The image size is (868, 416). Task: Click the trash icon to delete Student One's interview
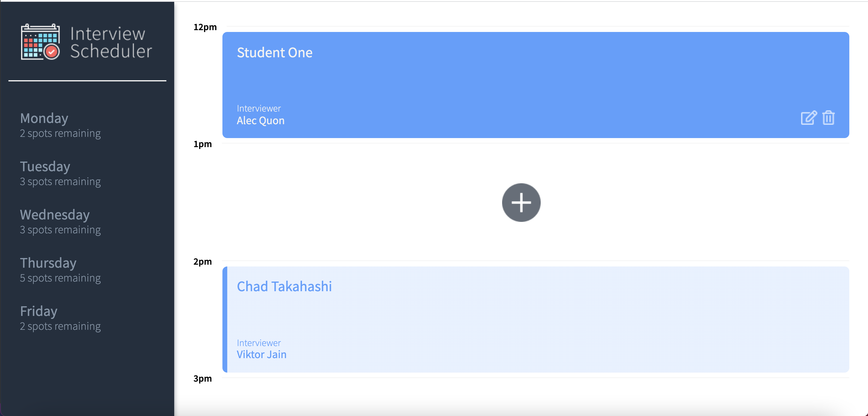tap(829, 118)
